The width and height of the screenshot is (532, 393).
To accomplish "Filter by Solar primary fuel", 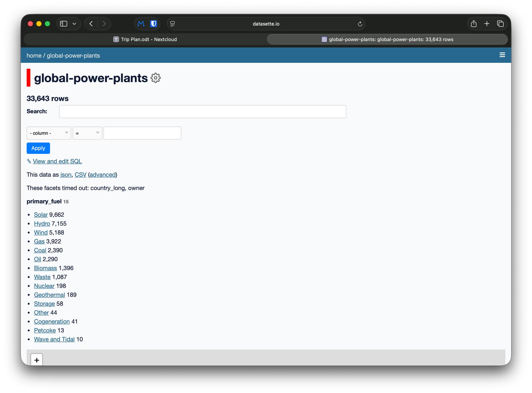I will 41,215.
